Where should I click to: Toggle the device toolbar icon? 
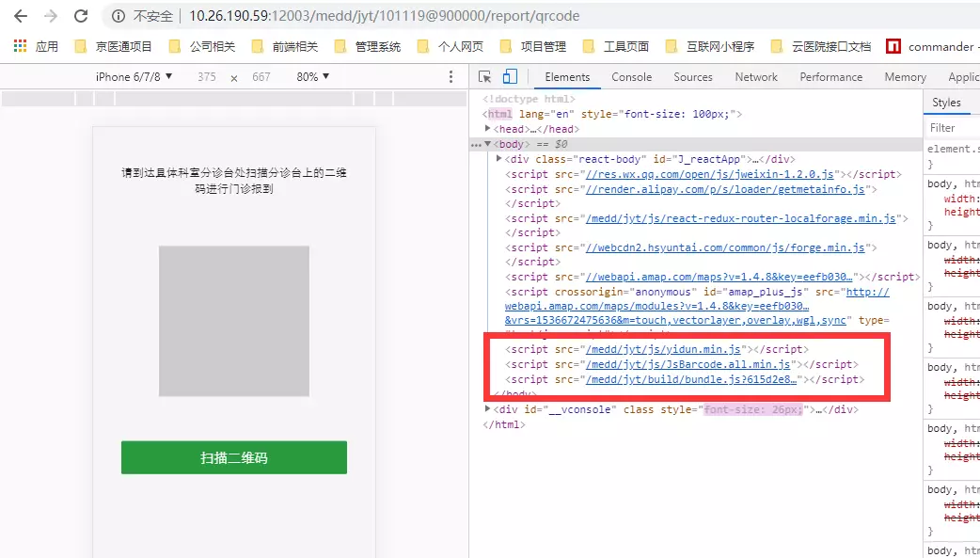coord(510,76)
